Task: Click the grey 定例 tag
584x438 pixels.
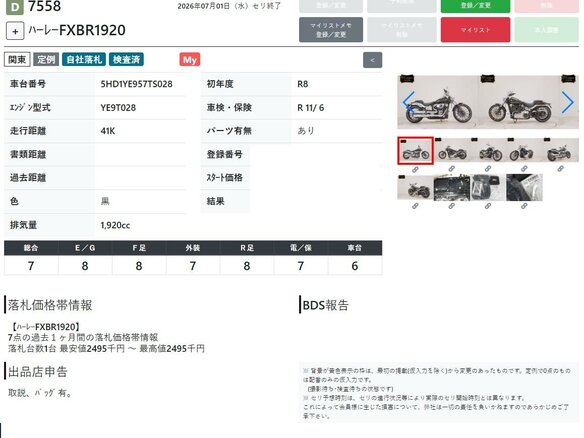Action: point(46,60)
